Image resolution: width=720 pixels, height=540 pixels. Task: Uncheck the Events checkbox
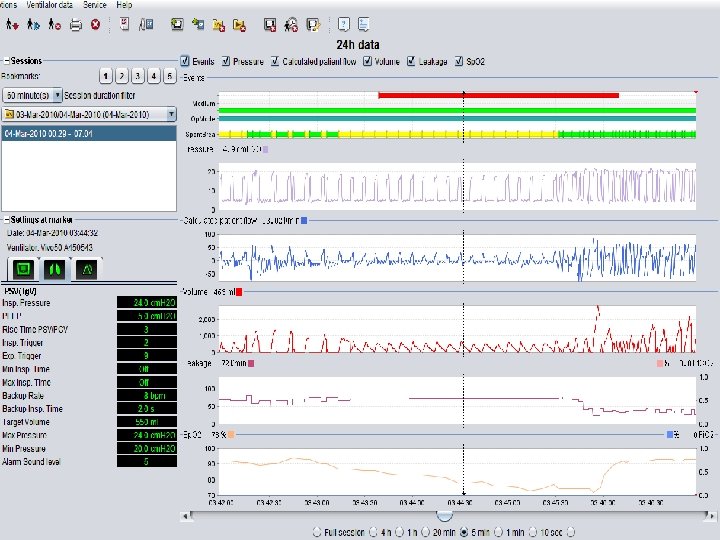(x=184, y=61)
